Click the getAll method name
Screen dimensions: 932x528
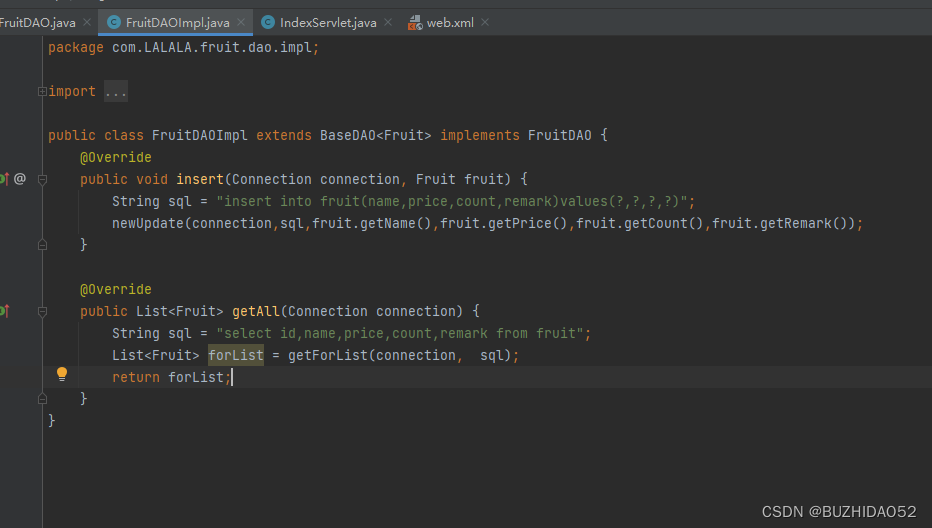[x=256, y=312]
